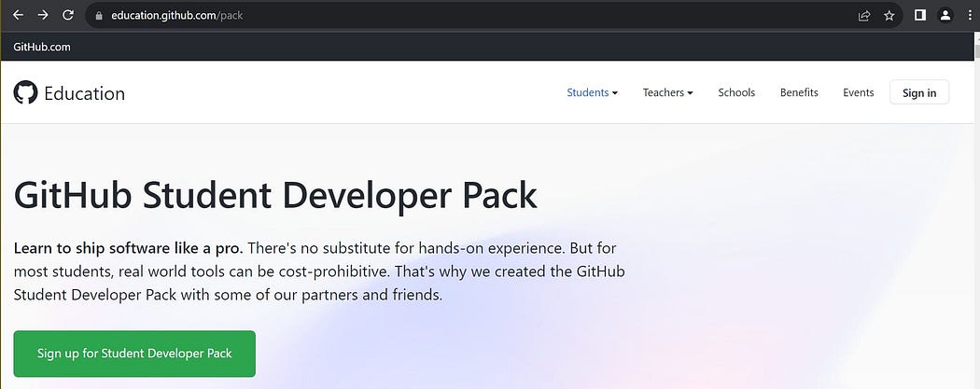
Task: Click the Education heading link
Action: pyautogui.click(x=84, y=93)
